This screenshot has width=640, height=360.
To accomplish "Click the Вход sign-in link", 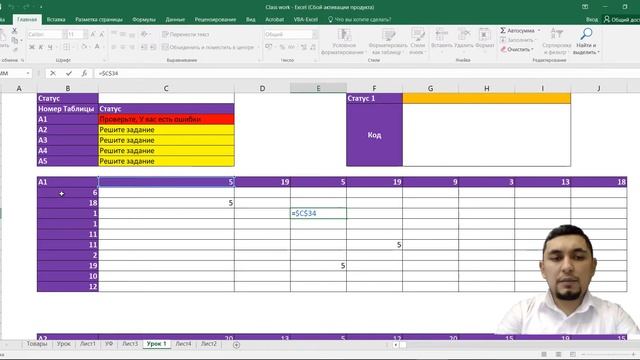I will coord(592,20).
